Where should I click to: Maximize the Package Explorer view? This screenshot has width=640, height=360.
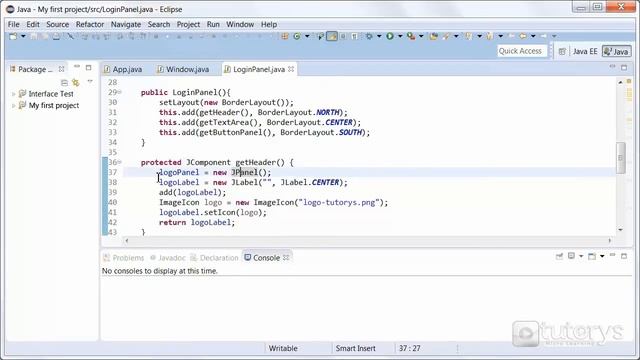(89, 67)
